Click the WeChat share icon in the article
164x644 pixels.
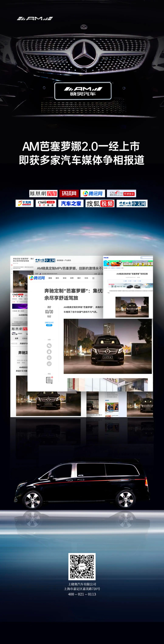(x=49, y=345)
